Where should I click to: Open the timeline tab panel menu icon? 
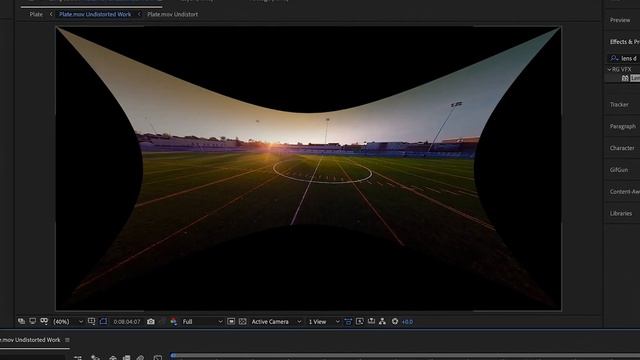pos(67,340)
